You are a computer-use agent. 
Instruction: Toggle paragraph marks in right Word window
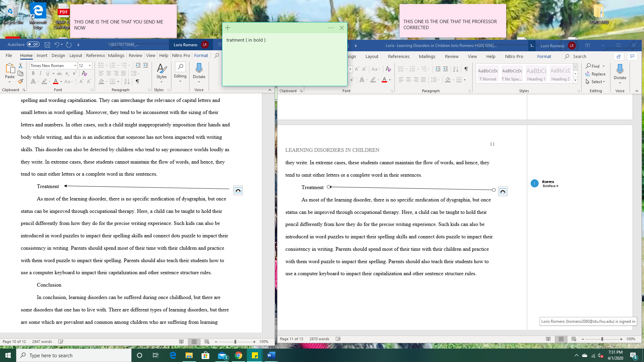(466, 69)
